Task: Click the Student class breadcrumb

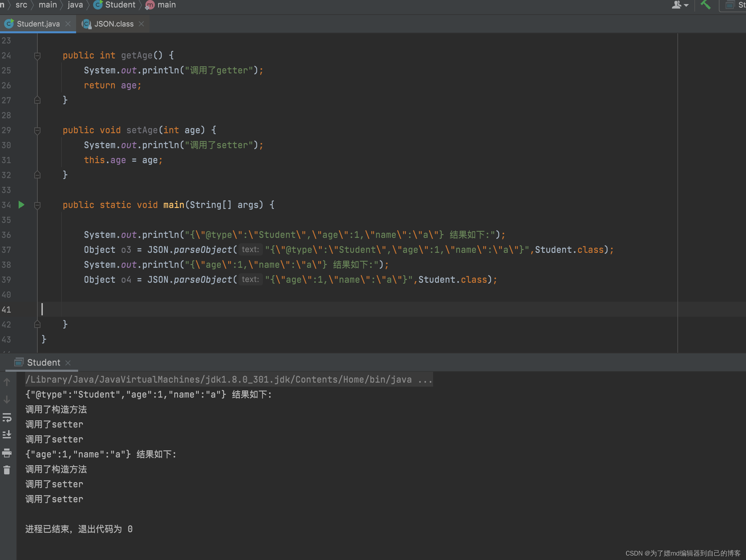Action: [114, 5]
